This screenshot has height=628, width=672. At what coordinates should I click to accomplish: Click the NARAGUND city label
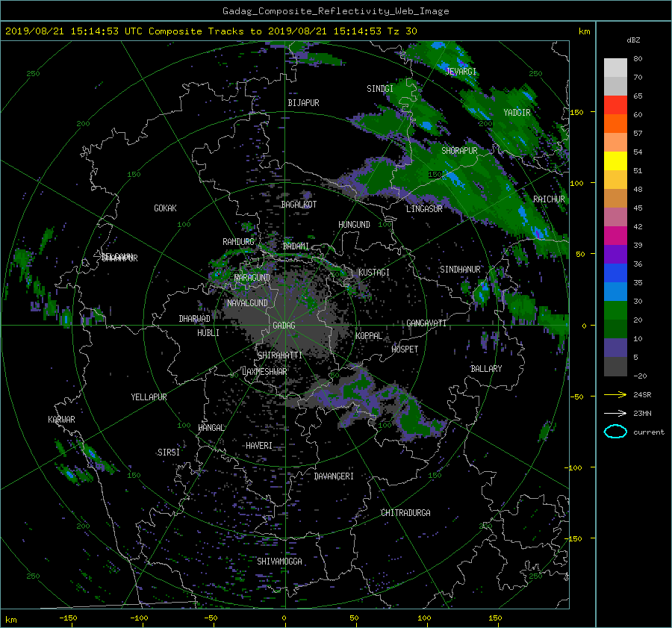pos(252,278)
